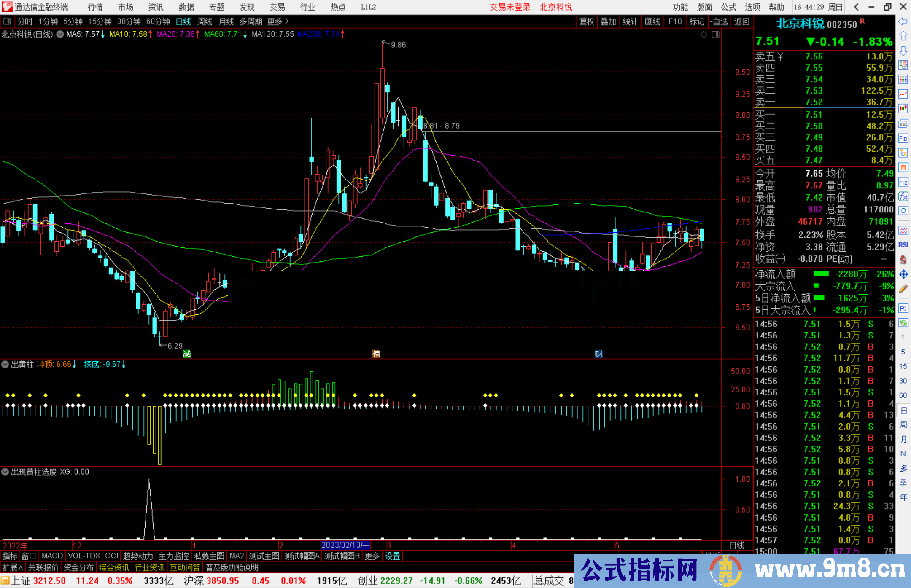Click the F10 sidebar icon
This screenshot has width=911, height=588.
tap(903, 138)
